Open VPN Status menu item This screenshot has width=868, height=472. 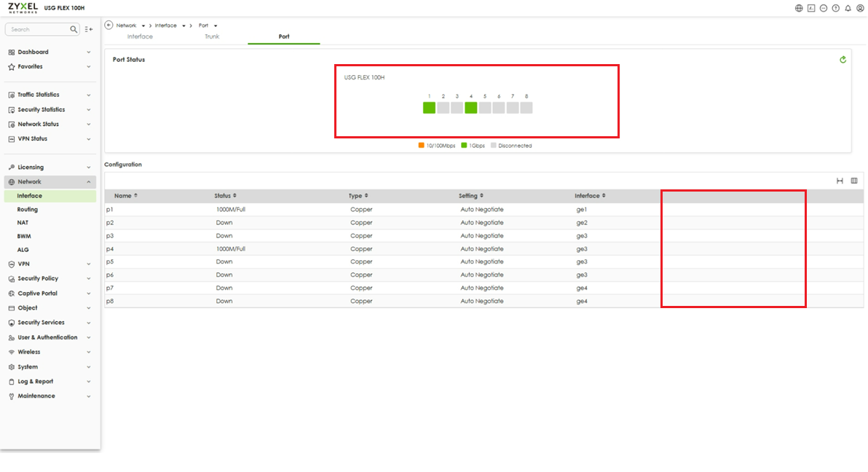(32, 138)
